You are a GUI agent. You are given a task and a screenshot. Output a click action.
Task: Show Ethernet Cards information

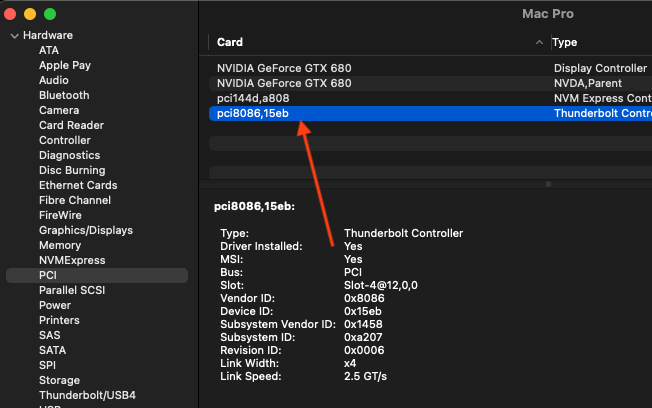tap(78, 185)
